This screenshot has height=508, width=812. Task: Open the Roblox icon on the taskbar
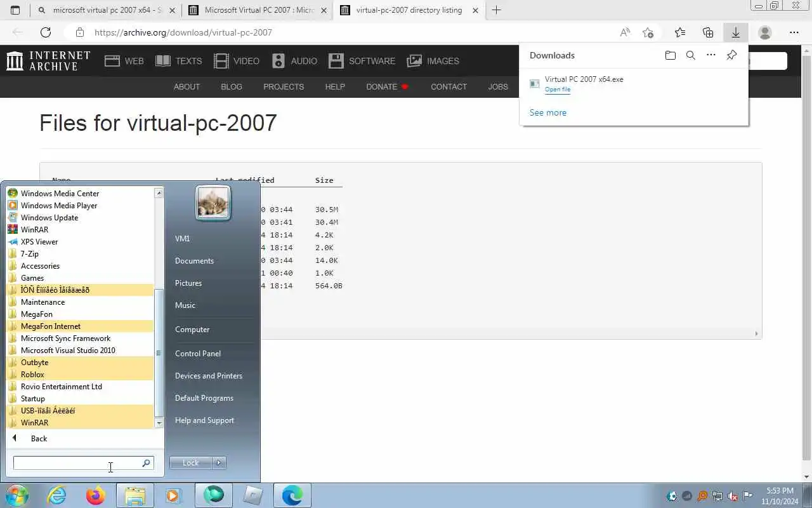point(252,495)
